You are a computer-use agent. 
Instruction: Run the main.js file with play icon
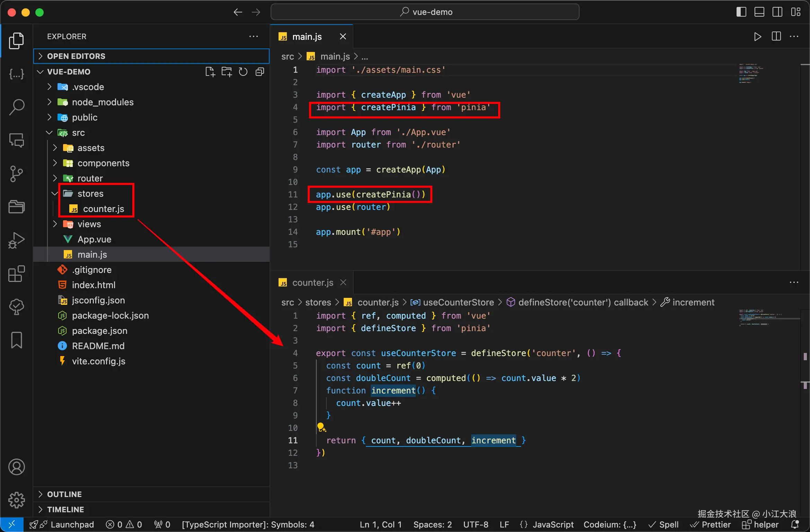click(x=757, y=36)
